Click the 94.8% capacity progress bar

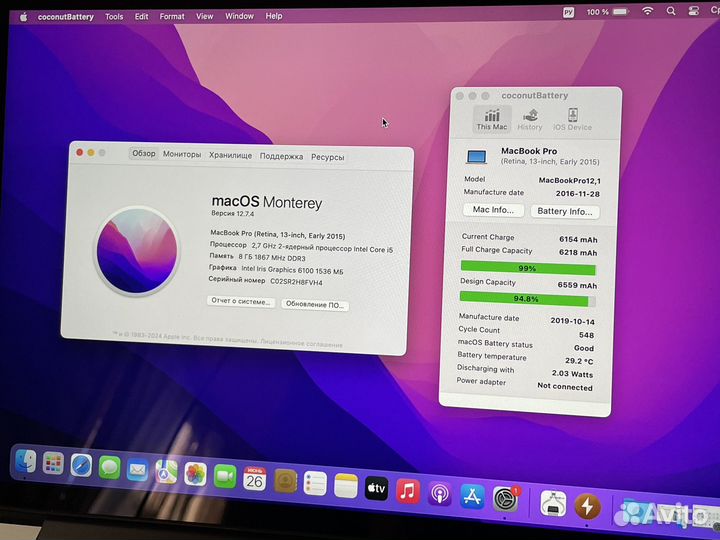tap(528, 299)
